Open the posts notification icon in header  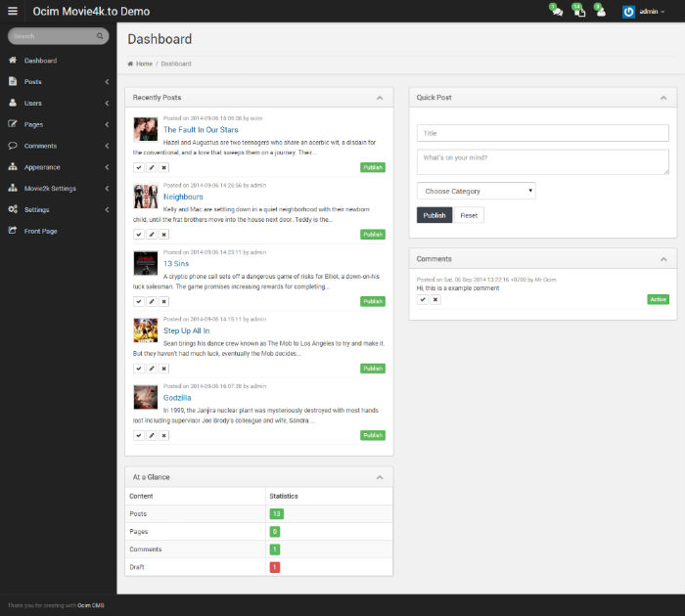point(579,11)
